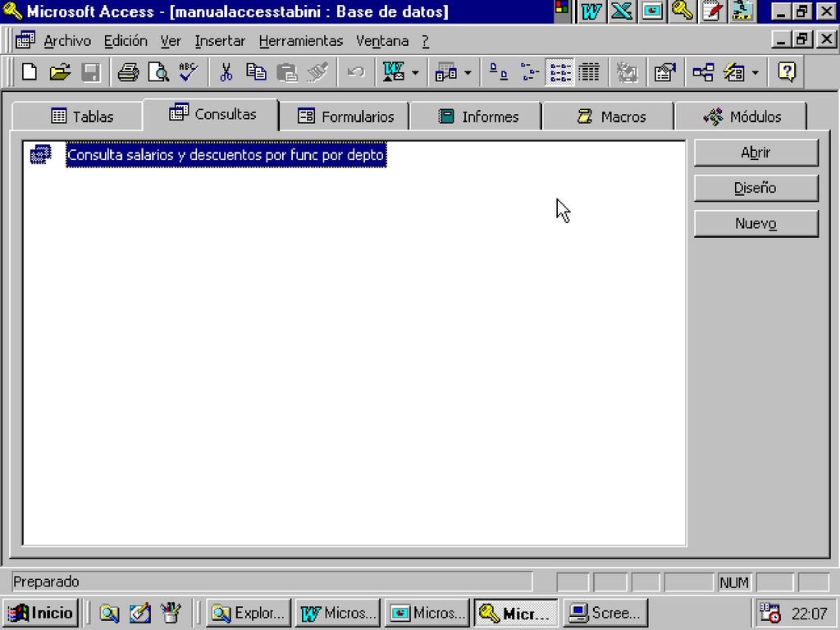The width and height of the screenshot is (840, 630).
Task: Run the ABC spelling check icon
Action: click(189, 72)
